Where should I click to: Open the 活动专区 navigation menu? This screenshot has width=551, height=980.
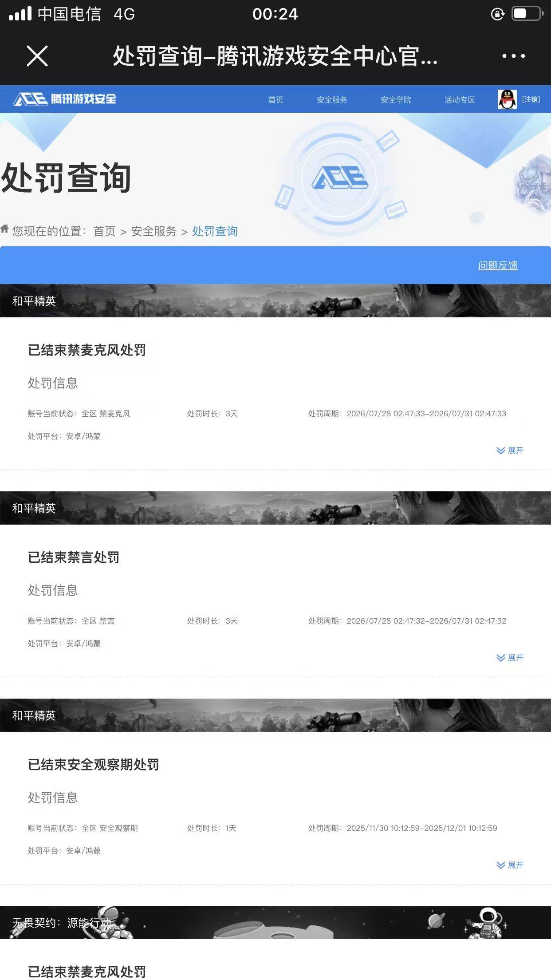[x=460, y=99]
